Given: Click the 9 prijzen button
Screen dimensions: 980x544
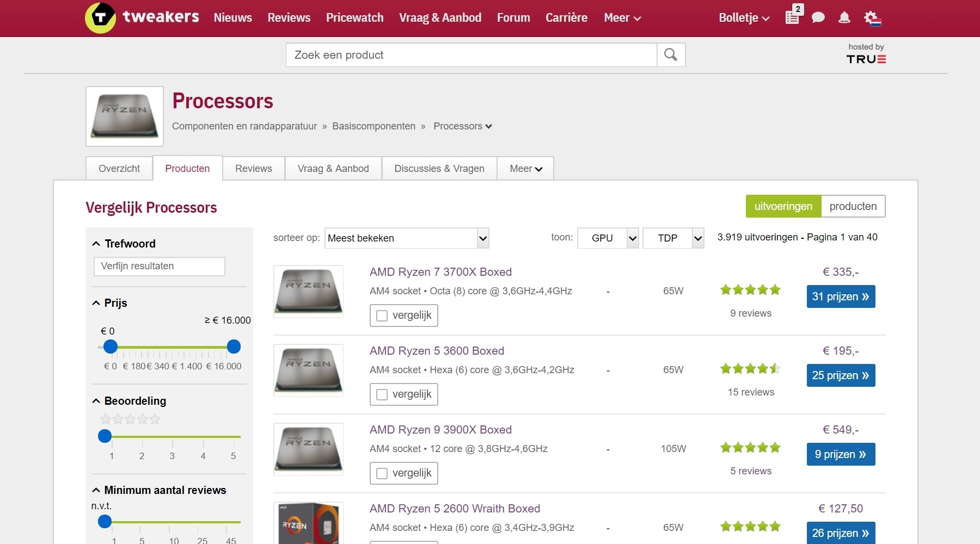Looking at the screenshot, I should [x=841, y=454].
